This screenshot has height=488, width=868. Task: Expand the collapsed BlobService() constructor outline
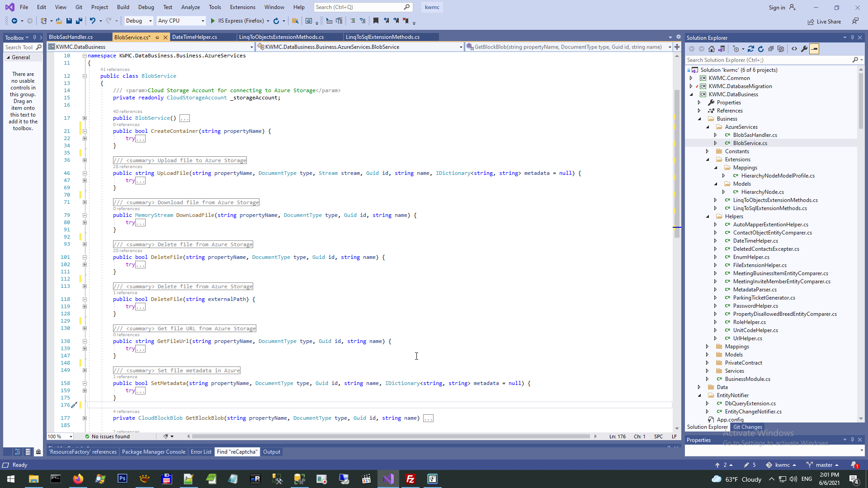pyautogui.click(x=85, y=118)
